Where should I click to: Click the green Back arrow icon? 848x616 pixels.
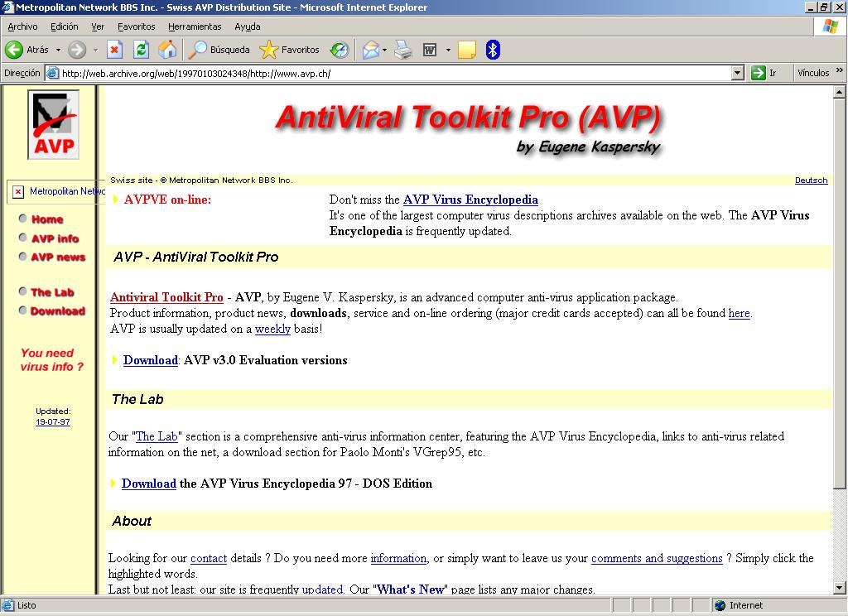tap(14, 50)
